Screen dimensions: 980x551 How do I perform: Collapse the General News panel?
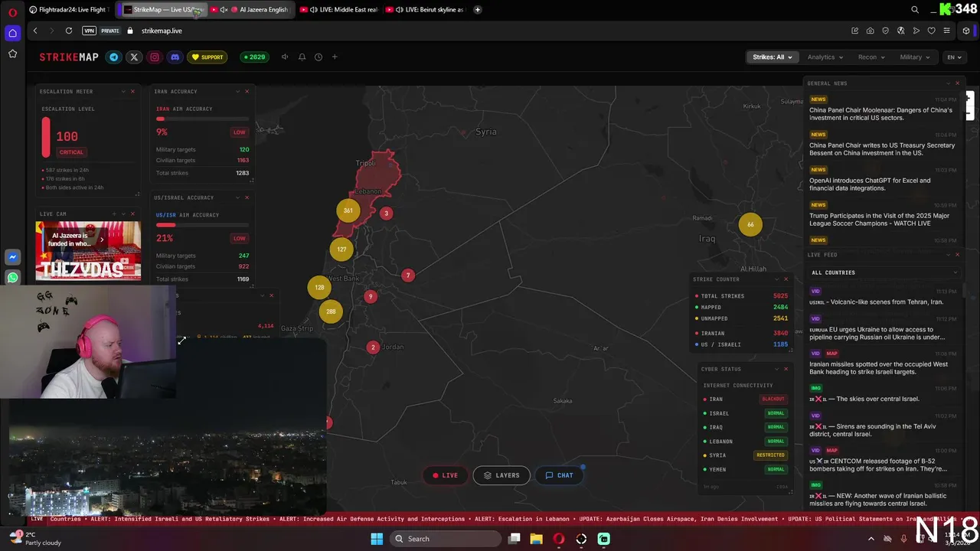(x=948, y=83)
